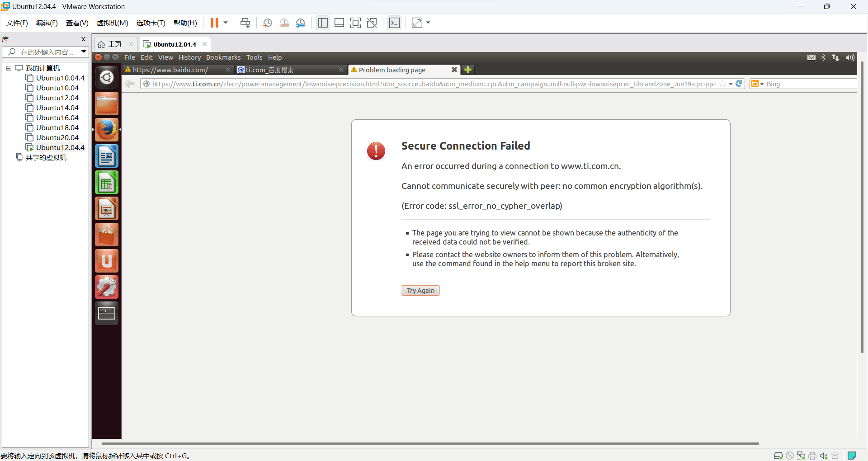Open the Ubuntu mail indicator icon
868x461 pixels.
[x=811, y=57]
